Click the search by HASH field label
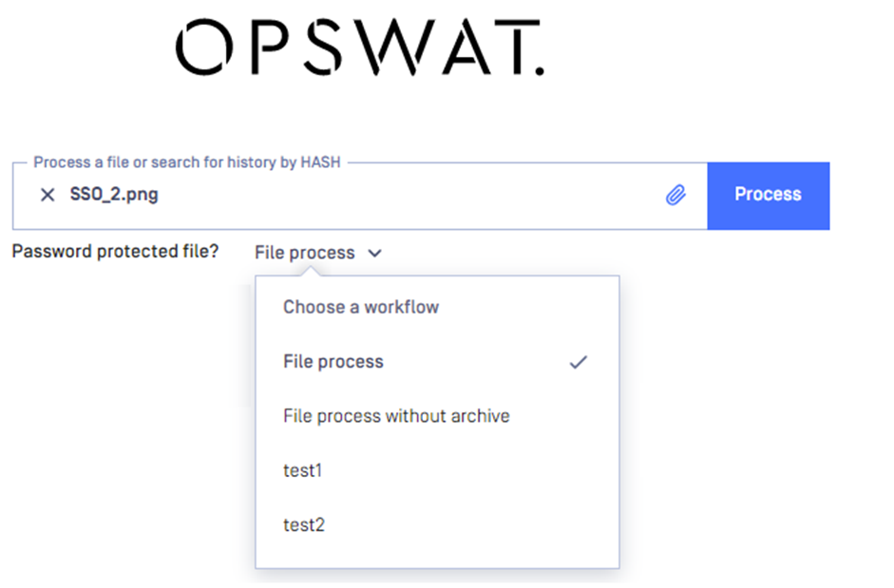 187,162
